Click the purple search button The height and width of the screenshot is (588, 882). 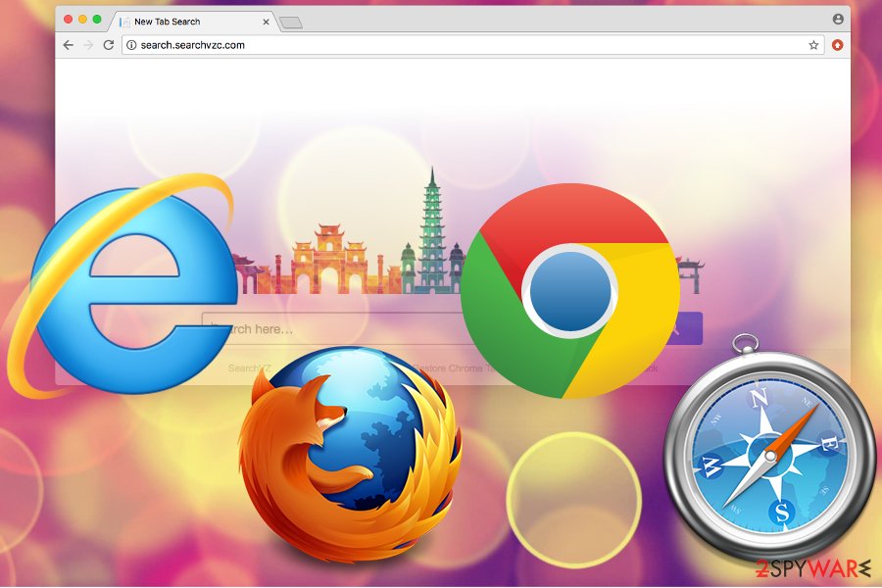tap(685, 328)
